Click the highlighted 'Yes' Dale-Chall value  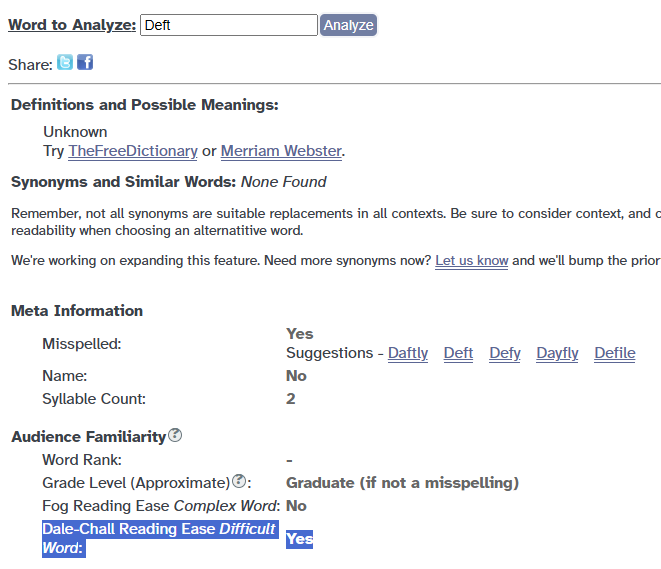pos(299,539)
